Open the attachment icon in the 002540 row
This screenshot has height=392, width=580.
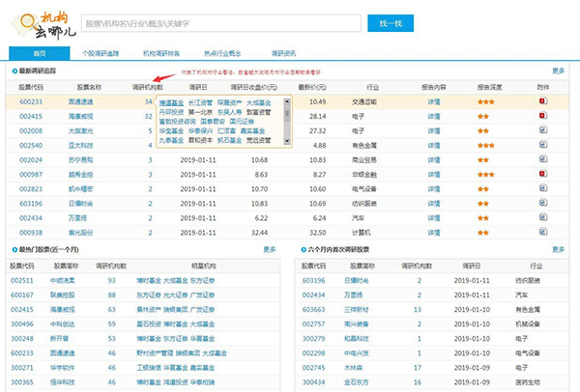coord(542,145)
